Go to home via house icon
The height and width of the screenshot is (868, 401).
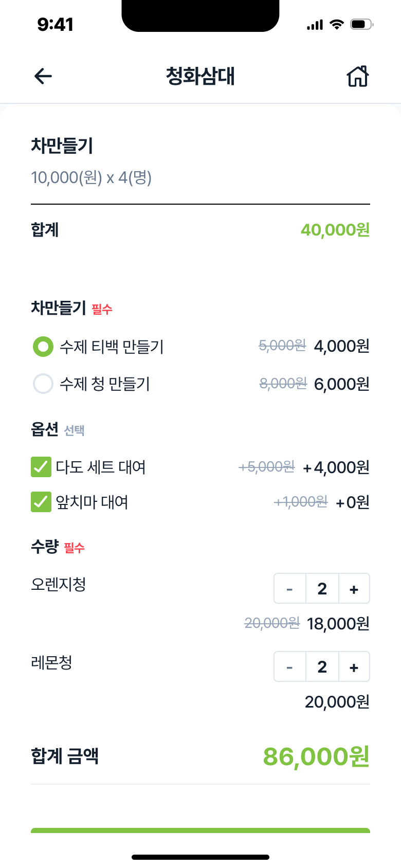(358, 77)
